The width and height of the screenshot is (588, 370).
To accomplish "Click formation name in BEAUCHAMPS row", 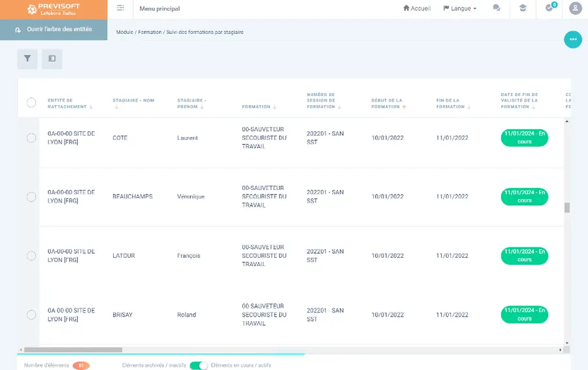I will (x=264, y=196).
